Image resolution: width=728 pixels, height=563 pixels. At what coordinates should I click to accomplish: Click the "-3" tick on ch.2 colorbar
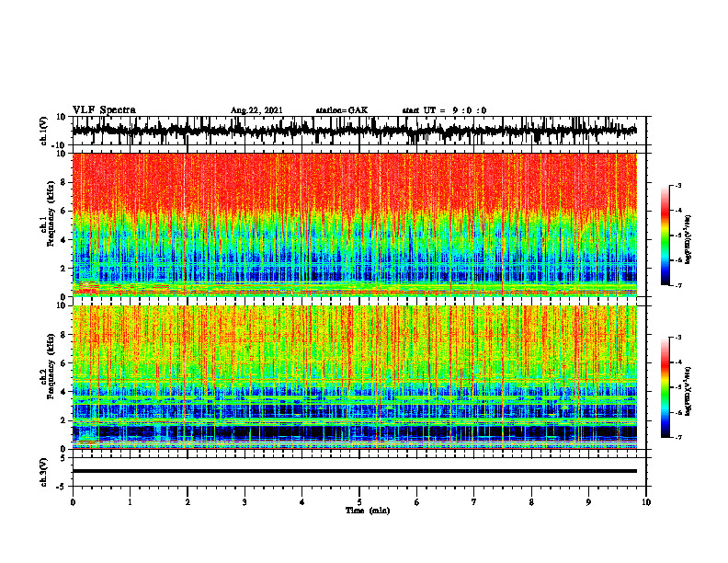point(677,338)
